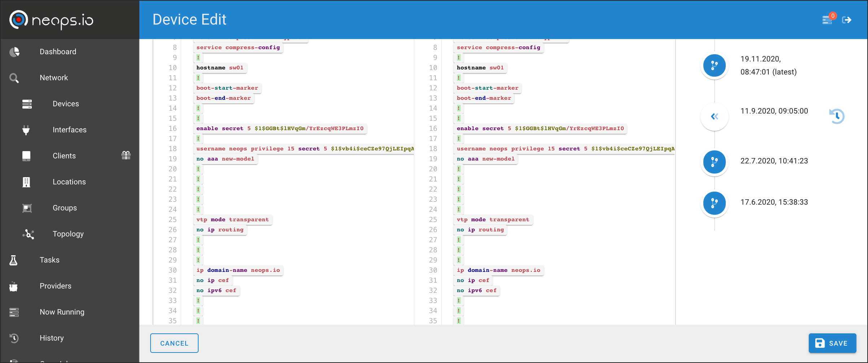Select the 22.7.2020 version branch icon
This screenshot has width=868, height=363.
click(715, 162)
